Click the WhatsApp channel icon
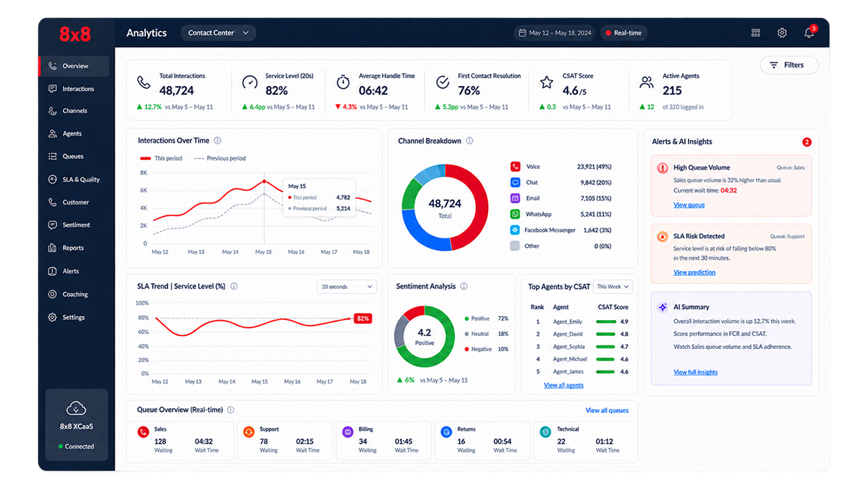Viewport: 868px width, 489px height. pyautogui.click(x=515, y=214)
